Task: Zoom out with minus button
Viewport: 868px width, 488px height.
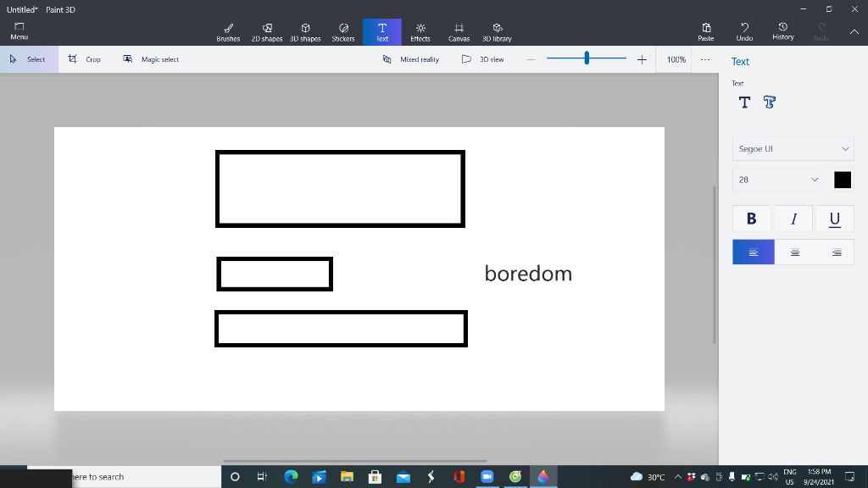Action: coord(531,59)
